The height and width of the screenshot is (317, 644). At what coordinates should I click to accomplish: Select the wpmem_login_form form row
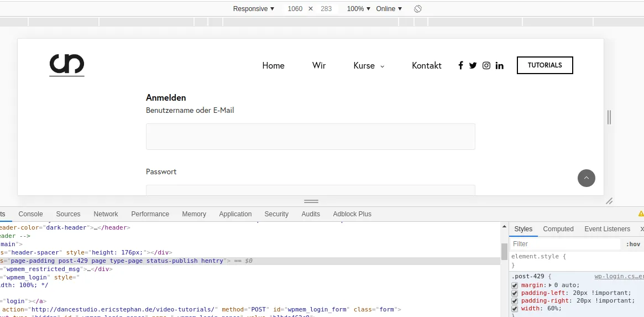pos(250,309)
